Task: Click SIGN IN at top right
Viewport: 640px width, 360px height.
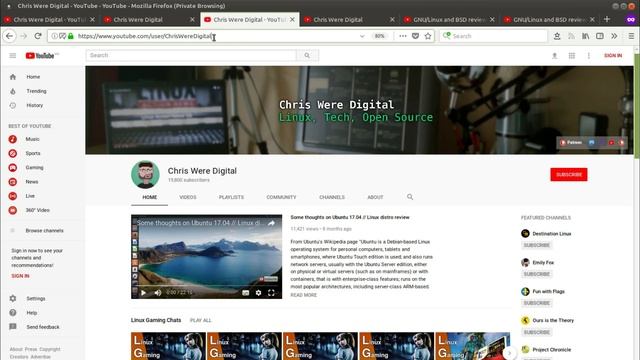Action: pyautogui.click(x=613, y=56)
